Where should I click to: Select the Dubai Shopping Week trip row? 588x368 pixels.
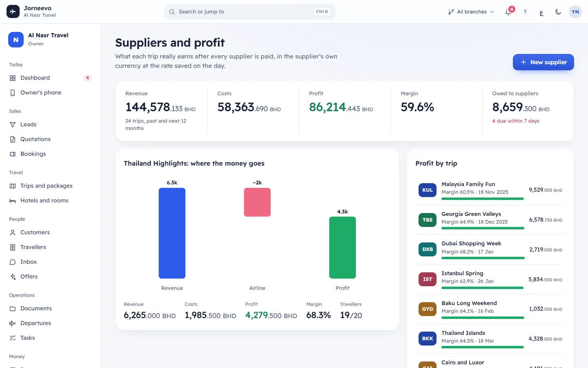pos(490,249)
